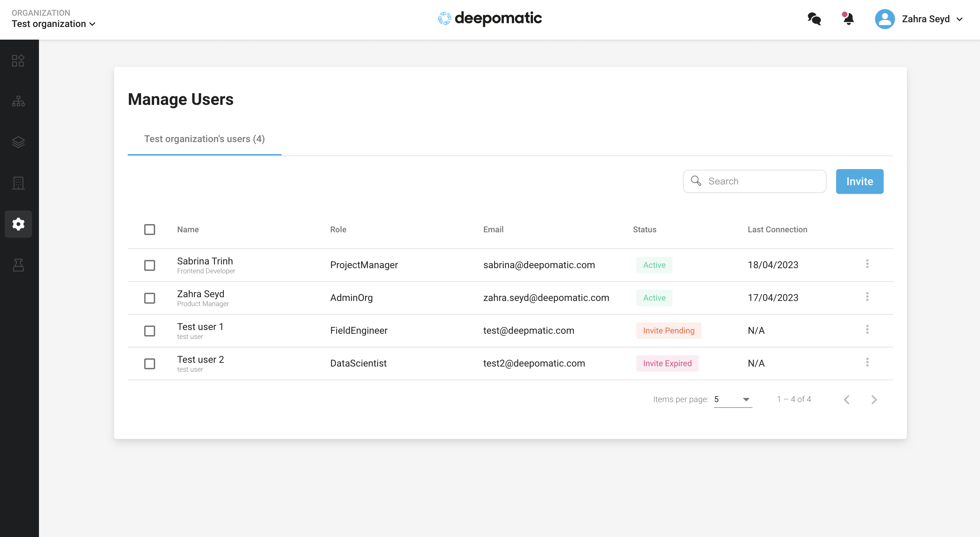Viewport: 980px width, 537px height.
Task: Toggle the select-all header checkbox
Action: point(150,229)
